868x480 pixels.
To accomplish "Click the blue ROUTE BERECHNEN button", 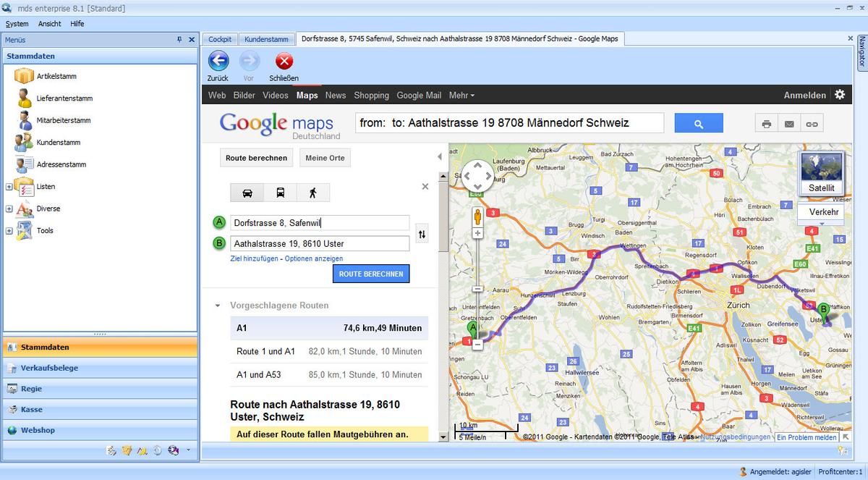I will (371, 274).
